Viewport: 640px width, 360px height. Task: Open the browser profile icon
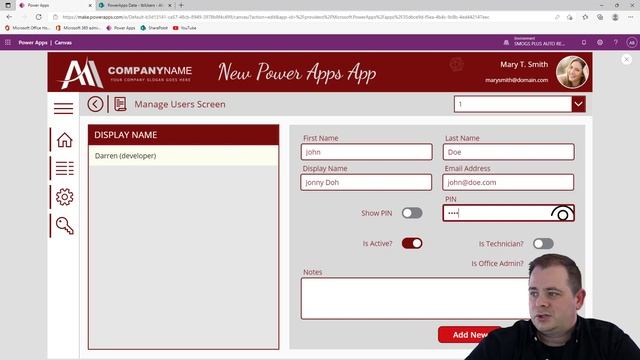[615, 17]
